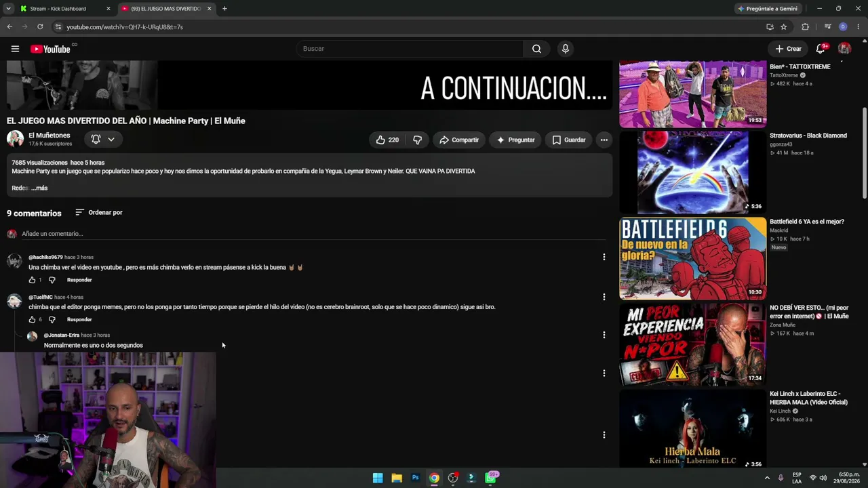View site information for youtube.com

point(58,27)
